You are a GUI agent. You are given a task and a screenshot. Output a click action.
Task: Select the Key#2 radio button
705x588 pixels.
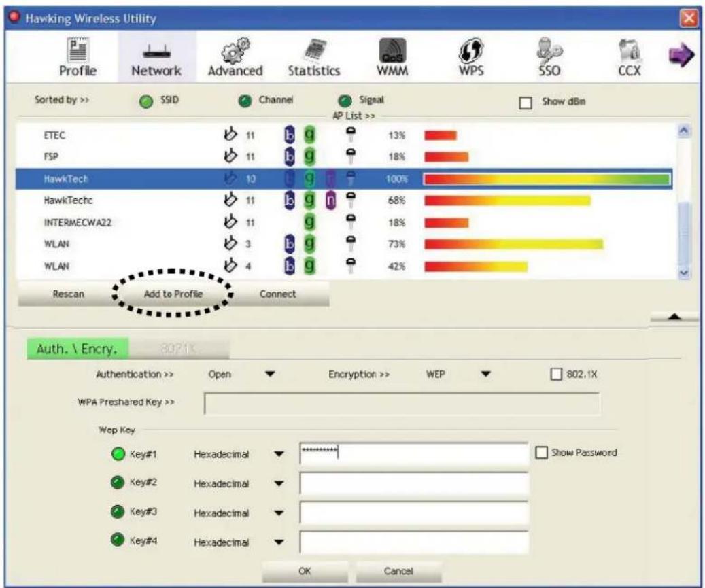point(118,483)
